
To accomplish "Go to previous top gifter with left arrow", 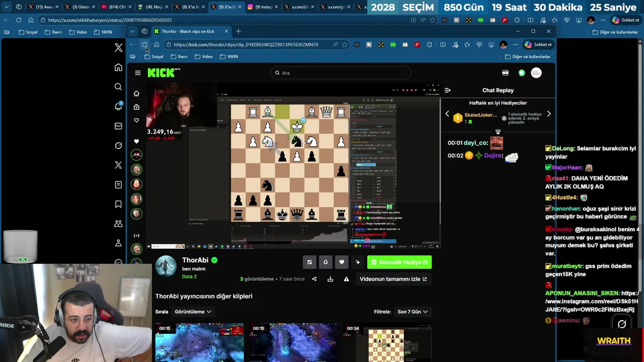I will 447,114.
